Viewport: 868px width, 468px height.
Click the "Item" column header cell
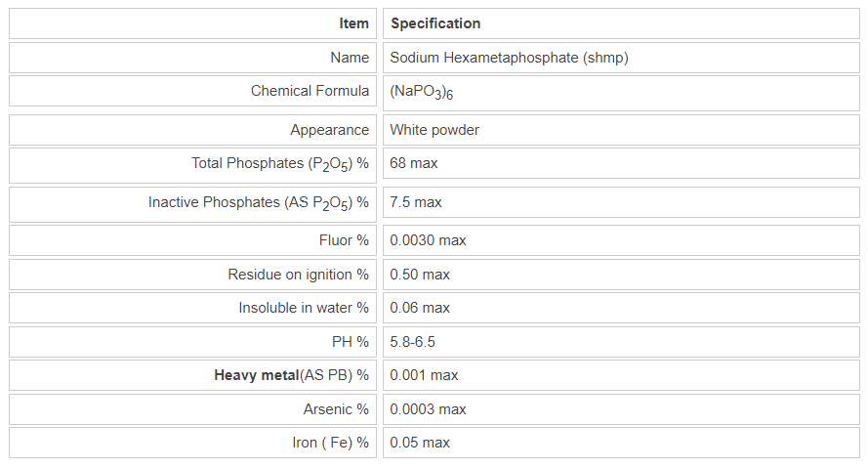pos(354,23)
